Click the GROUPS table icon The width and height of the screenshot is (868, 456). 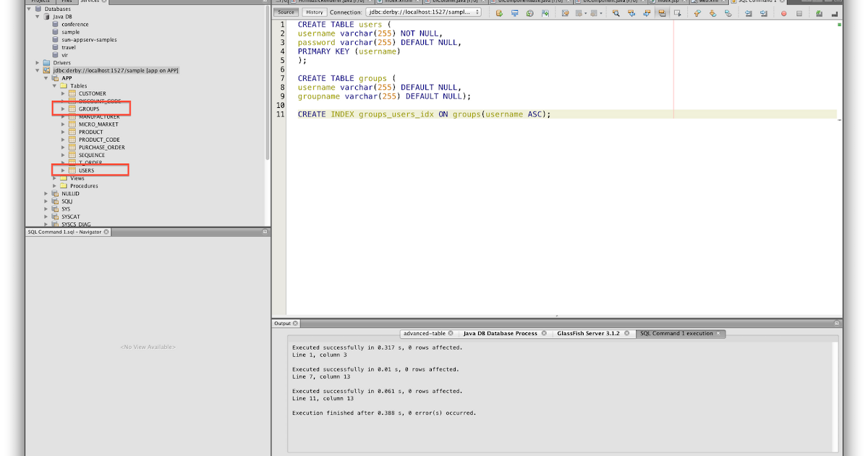pyautogui.click(x=72, y=109)
